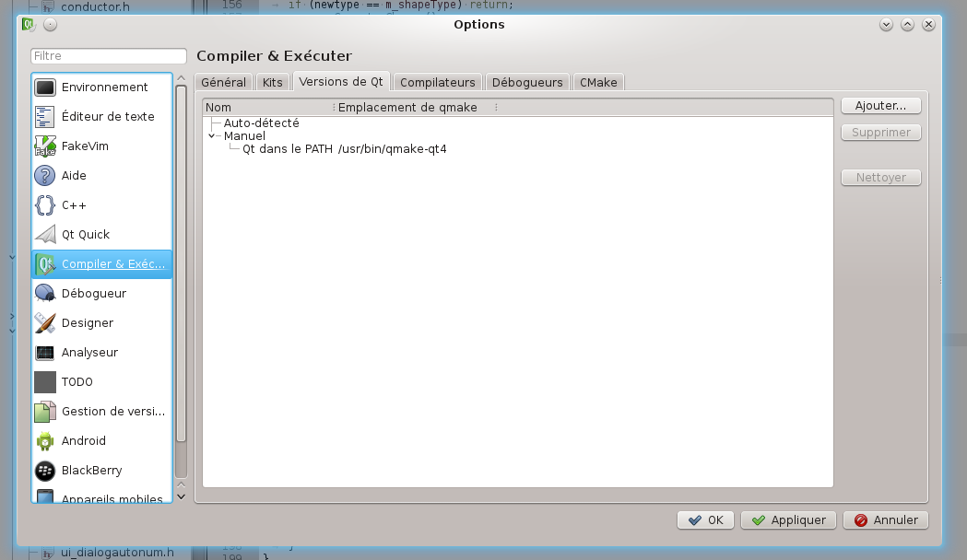
Task: Click conductor.h in the background project tree
Action: coord(95,6)
